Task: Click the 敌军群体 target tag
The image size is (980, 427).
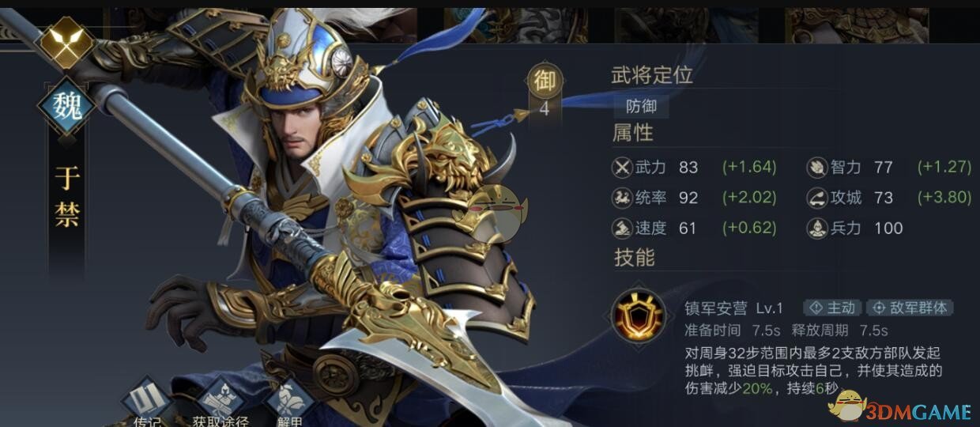Action: [910, 308]
